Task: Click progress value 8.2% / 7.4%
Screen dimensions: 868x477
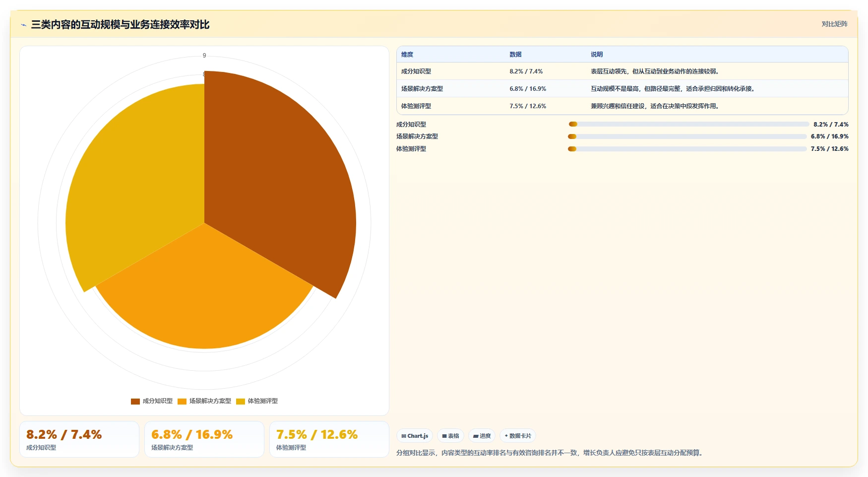Action: click(x=831, y=125)
